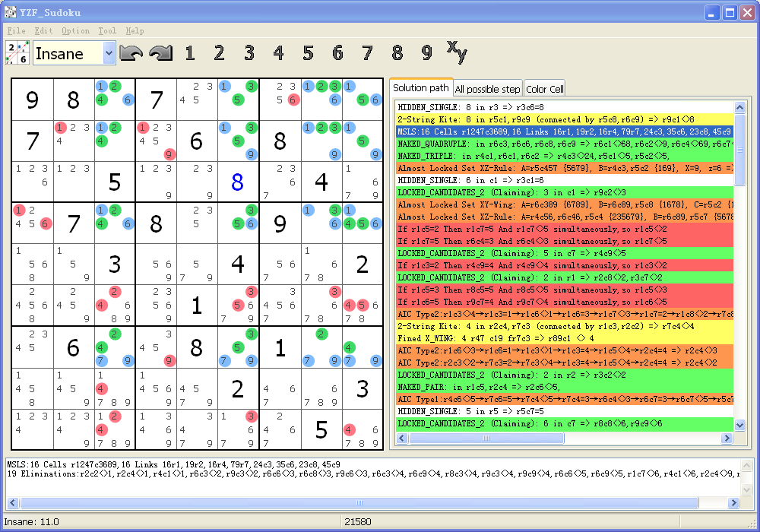Select 'If r1c5=2 Then r1c7=5' step
Image resolution: width=760 pixels, height=532 pixels.
[565, 229]
